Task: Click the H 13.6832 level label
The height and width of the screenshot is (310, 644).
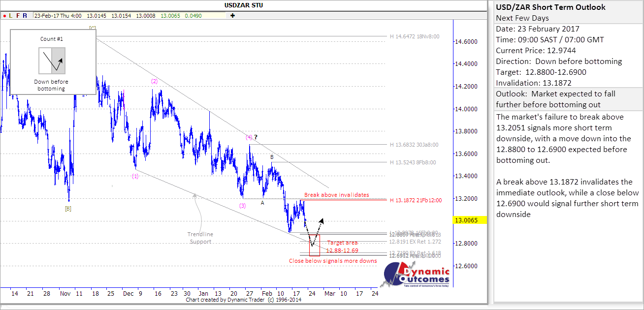Action: (x=414, y=145)
